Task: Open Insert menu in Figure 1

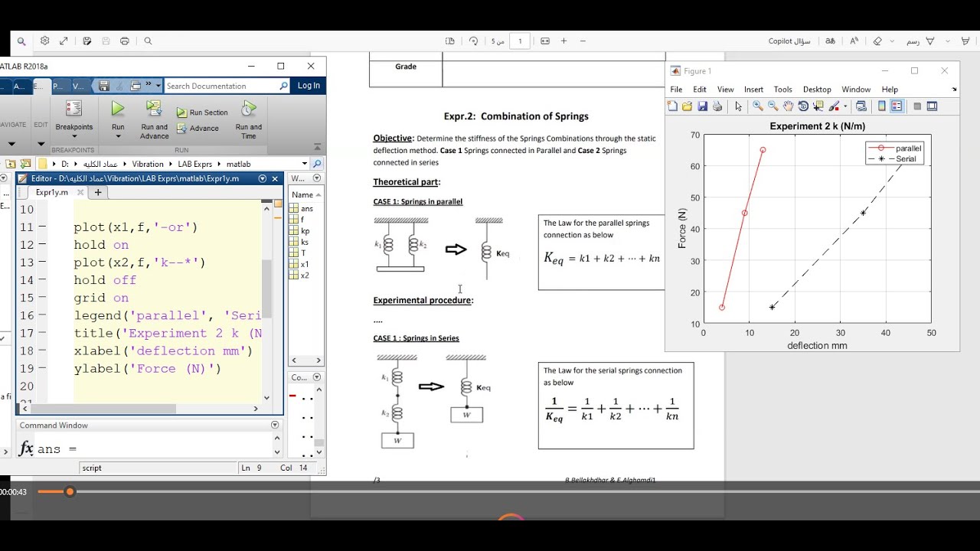Action: (753, 90)
